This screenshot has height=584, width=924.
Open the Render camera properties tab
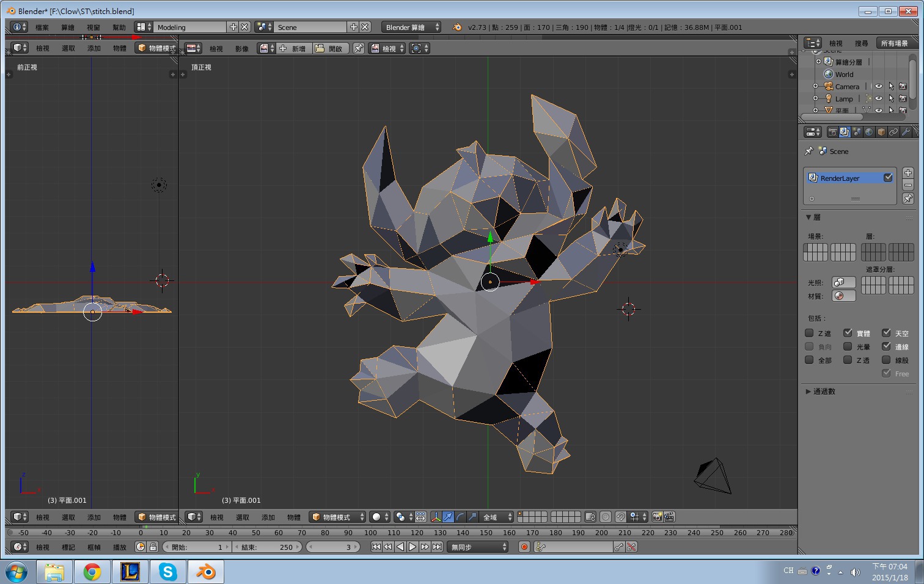832,132
